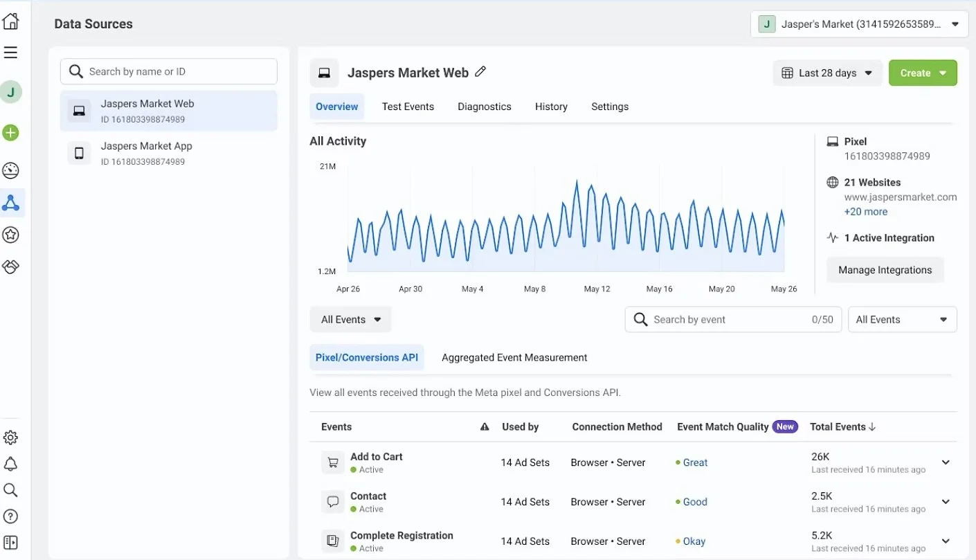Click the Manage Integrations button
This screenshot has width=976, height=560.
coord(885,270)
